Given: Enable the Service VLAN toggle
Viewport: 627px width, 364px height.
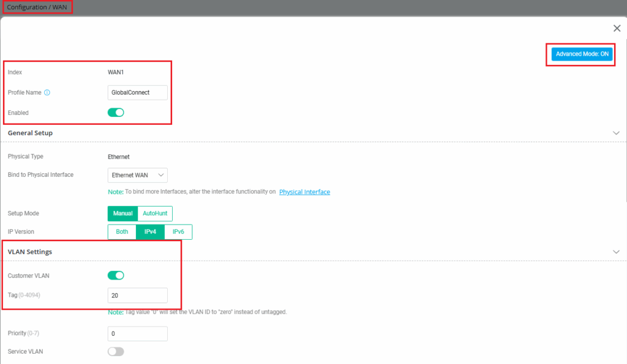Looking at the screenshot, I should [x=116, y=352].
